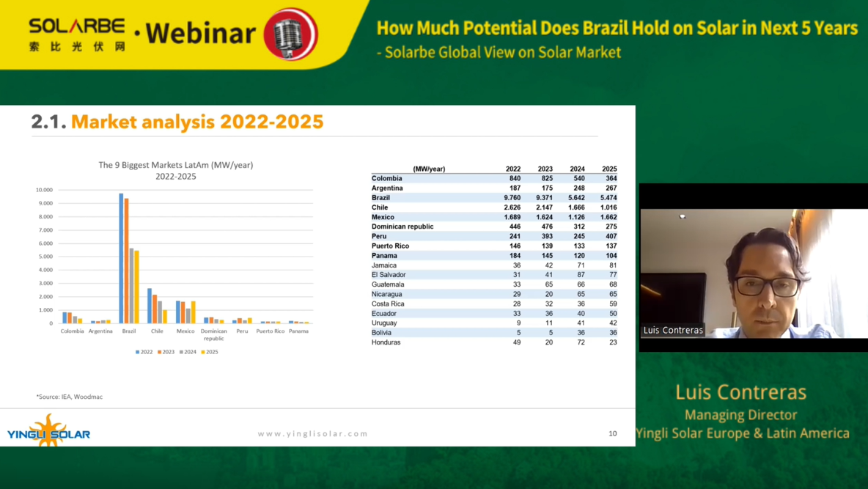
Task: Click the Brazil 2022 bar in chart
Action: click(121, 258)
